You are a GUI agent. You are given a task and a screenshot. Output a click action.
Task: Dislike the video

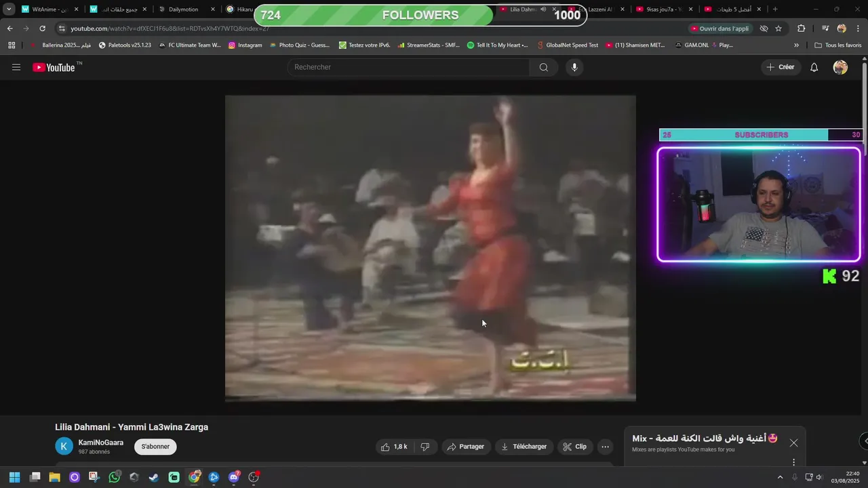425,447
